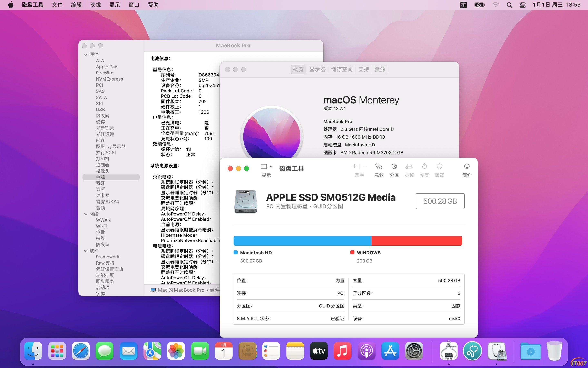Open Control Center in menu bar
Screen dimensions: 588x368
522,5
